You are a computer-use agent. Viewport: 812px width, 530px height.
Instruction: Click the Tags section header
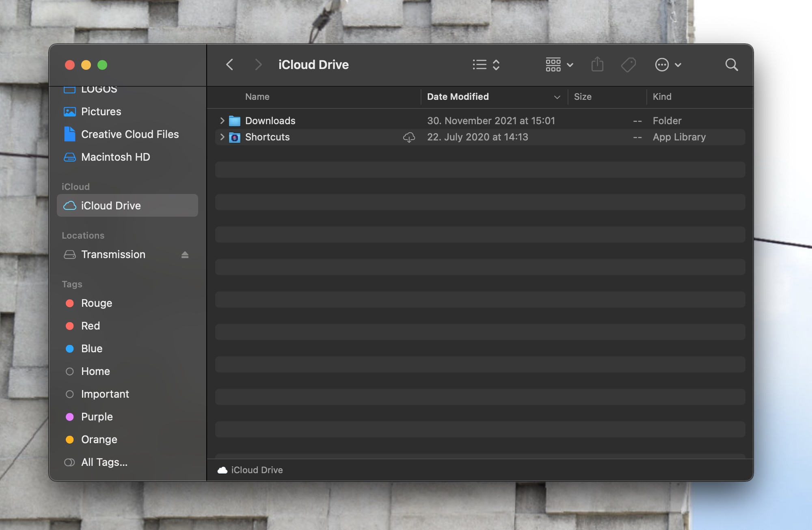coord(72,284)
